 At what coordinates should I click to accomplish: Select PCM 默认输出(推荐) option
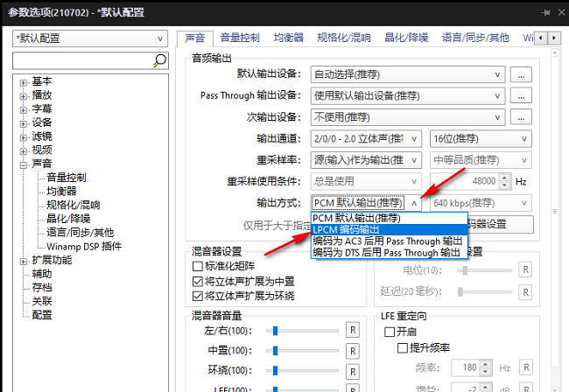click(x=390, y=218)
